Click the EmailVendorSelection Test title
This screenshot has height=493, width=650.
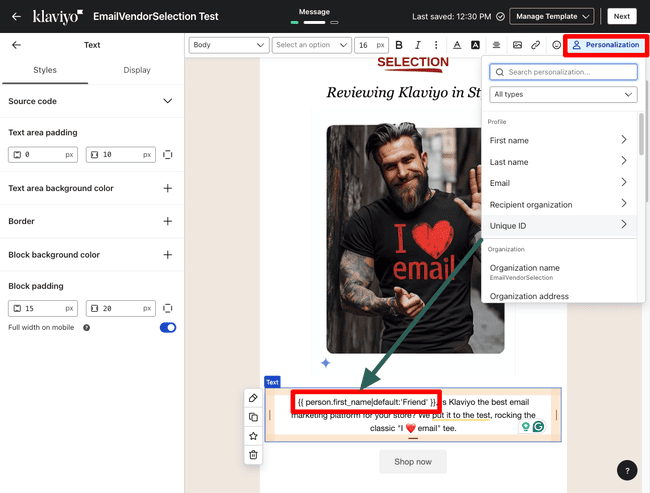tap(155, 17)
